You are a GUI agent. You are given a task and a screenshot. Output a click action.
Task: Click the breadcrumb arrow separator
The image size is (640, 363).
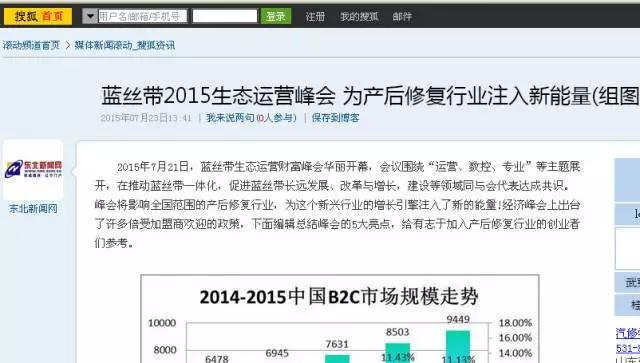[x=68, y=45]
